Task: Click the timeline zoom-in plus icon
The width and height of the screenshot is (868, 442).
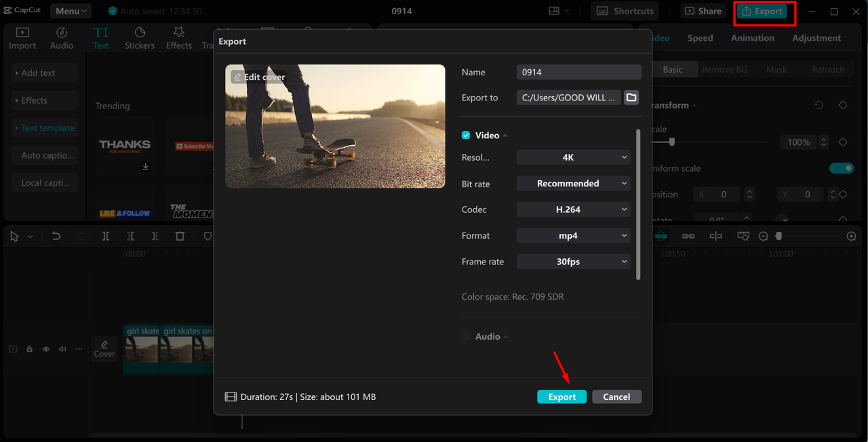Action: [852, 236]
